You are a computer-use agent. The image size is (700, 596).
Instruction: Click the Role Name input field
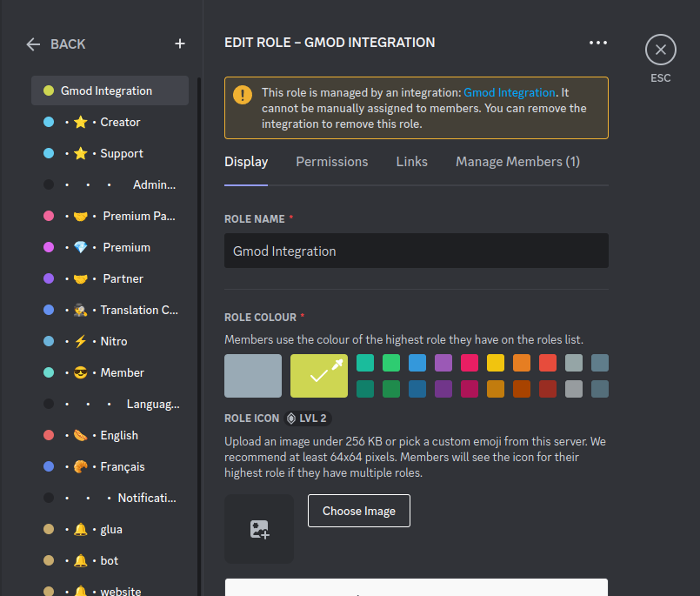click(x=416, y=251)
